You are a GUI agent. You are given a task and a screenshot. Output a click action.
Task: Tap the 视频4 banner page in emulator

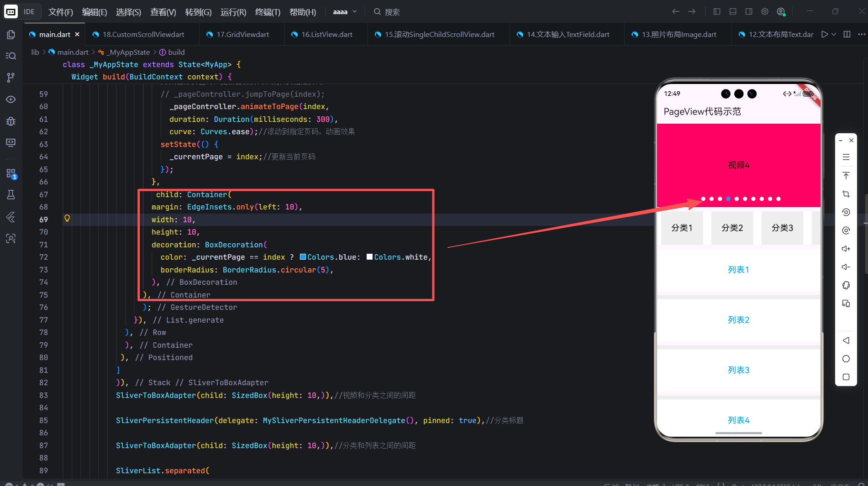[x=738, y=165]
